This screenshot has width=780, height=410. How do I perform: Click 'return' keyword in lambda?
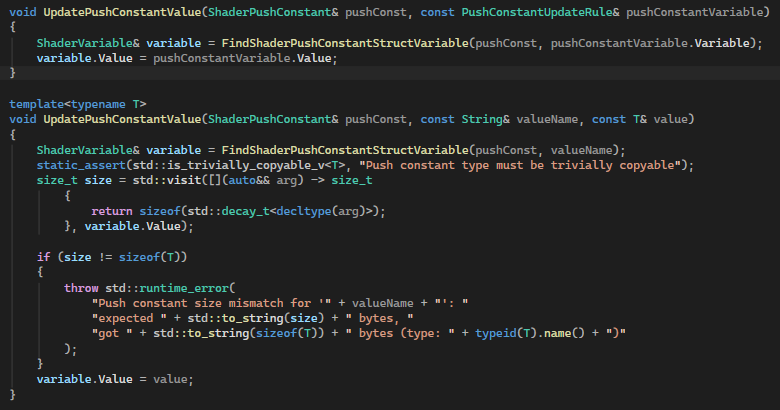coord(112,211)
